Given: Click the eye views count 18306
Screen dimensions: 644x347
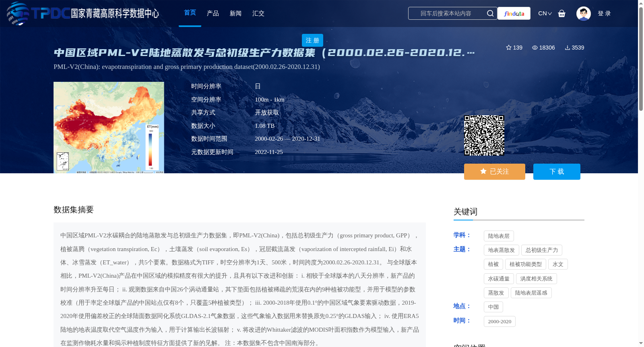Looking at the screenshot, I should (543, 48).
